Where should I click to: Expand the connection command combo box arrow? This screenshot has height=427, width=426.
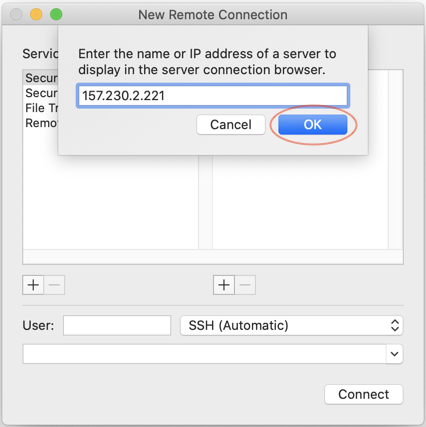pos(395,354)
